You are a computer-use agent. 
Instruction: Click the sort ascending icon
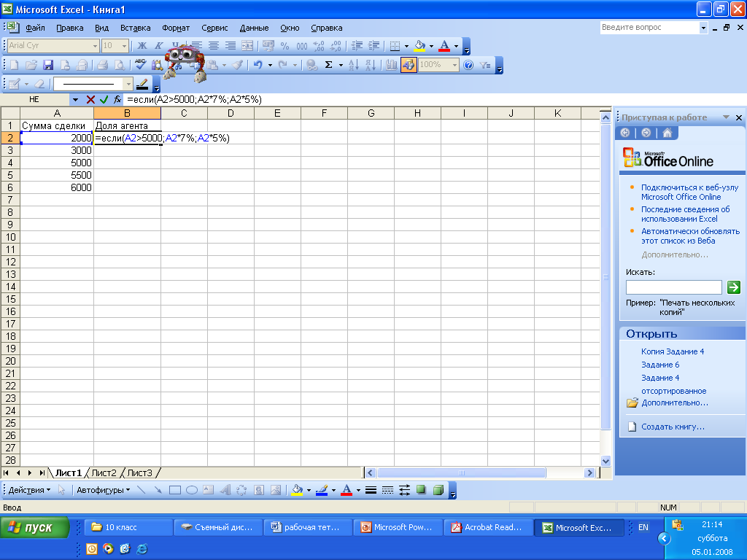pyautogui.click(x=354, y=65)
